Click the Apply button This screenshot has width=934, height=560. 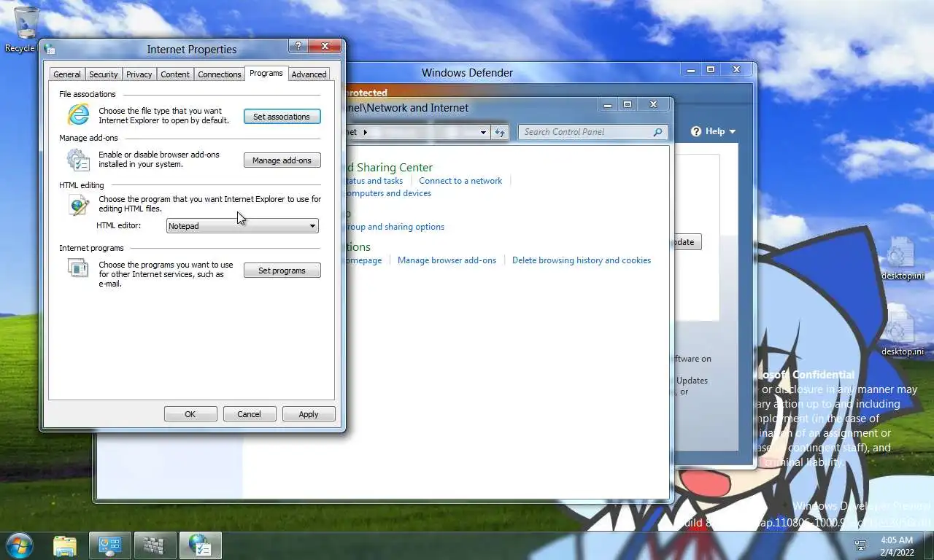[x=309, y=414]
